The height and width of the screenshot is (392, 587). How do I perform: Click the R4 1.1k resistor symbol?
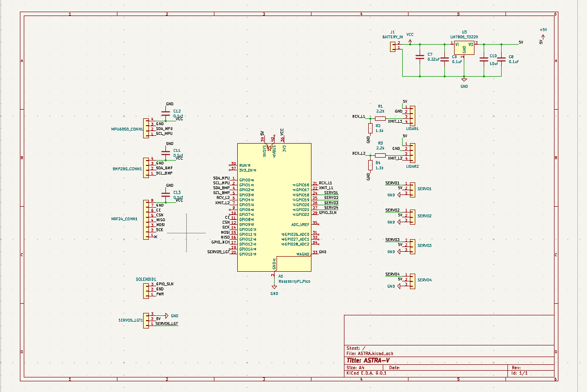(370, 165)
